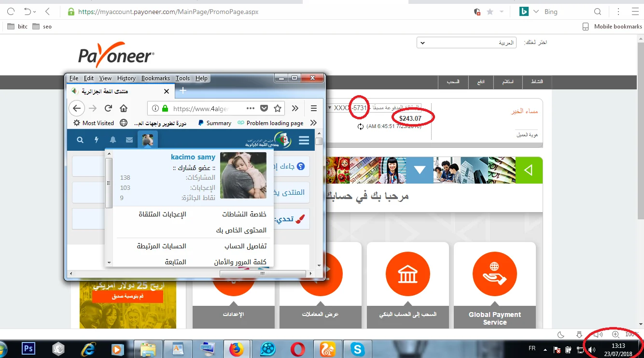This screenshot has height=358, width=644.
Task: Click the global payment service circle icon
Action: [x=494, y=274]
